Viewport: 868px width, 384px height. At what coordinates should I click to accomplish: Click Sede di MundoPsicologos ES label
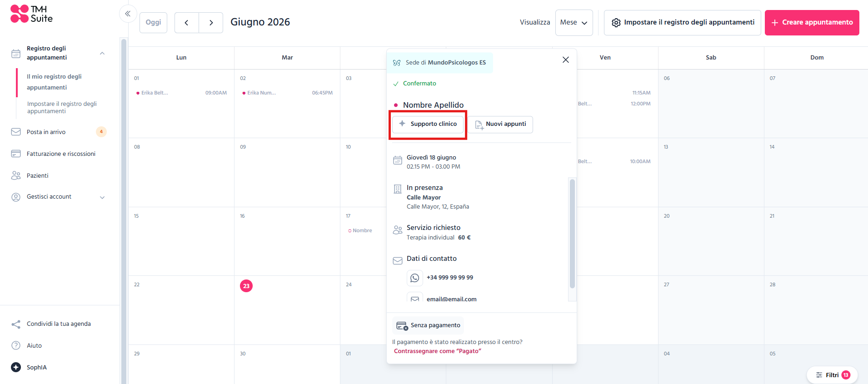[446, 63]
